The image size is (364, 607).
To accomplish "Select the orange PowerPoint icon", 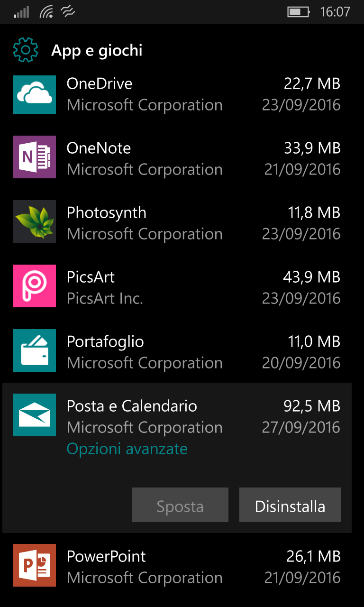I will [34, 565].
